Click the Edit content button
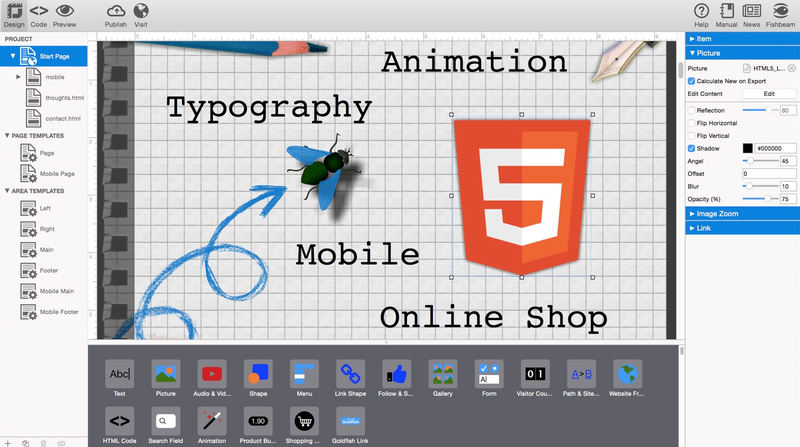 (769, 94)
